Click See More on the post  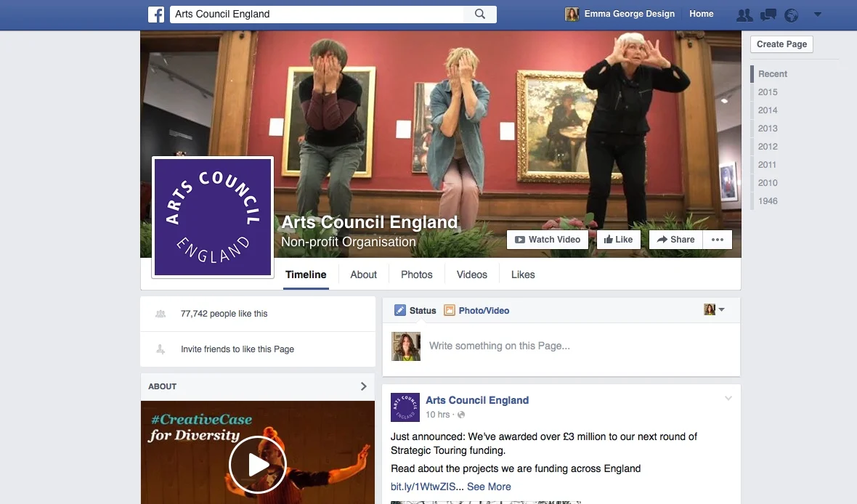pos(489,487)
